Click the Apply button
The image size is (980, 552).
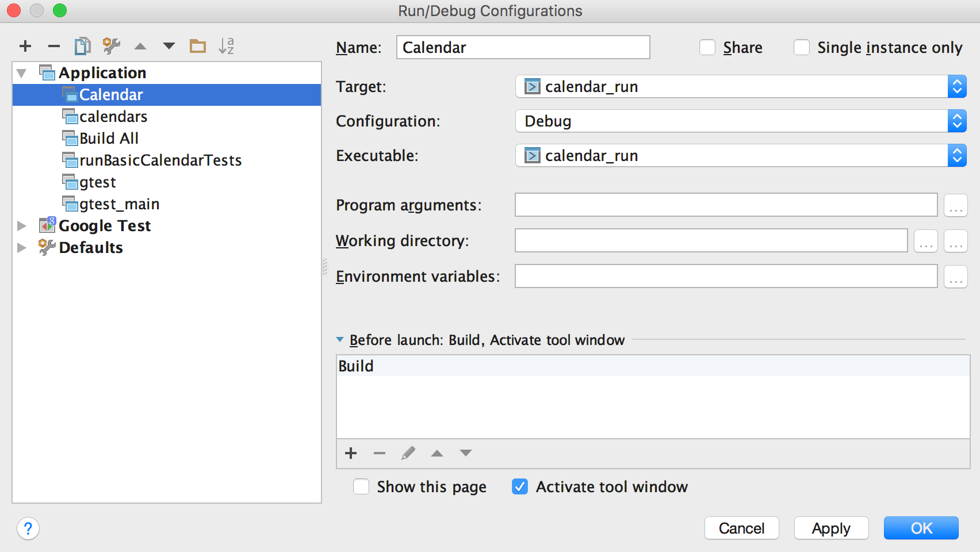click(831, 528)
